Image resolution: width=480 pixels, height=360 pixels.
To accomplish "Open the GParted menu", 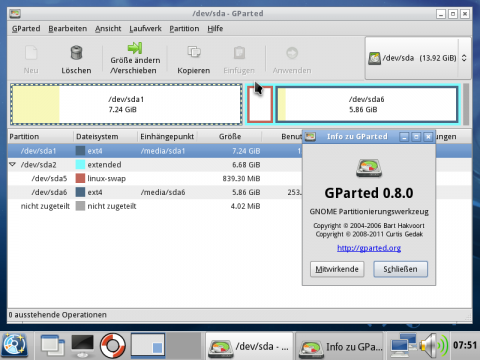I will (26, 29).
